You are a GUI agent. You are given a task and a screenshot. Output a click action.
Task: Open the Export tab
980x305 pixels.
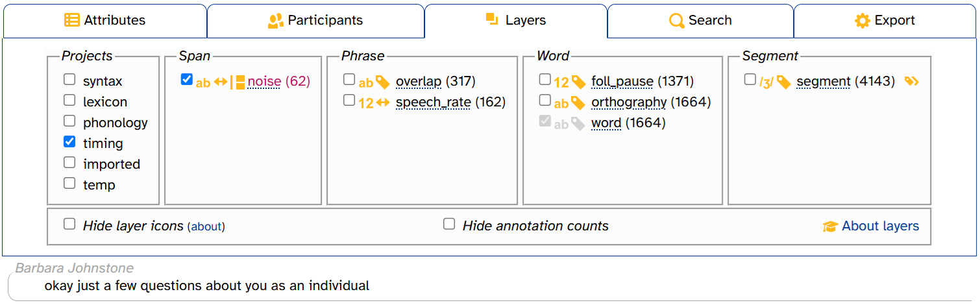[x=885, y=21]
